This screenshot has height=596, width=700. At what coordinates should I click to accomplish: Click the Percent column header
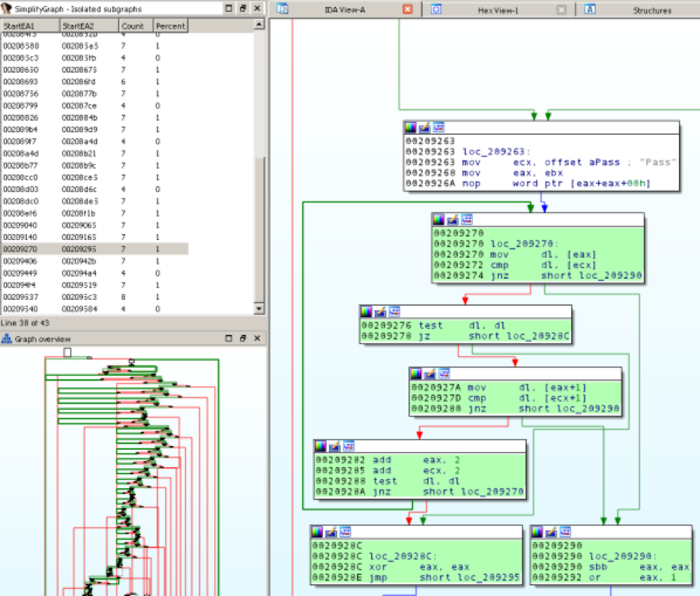tap(169, 26)
